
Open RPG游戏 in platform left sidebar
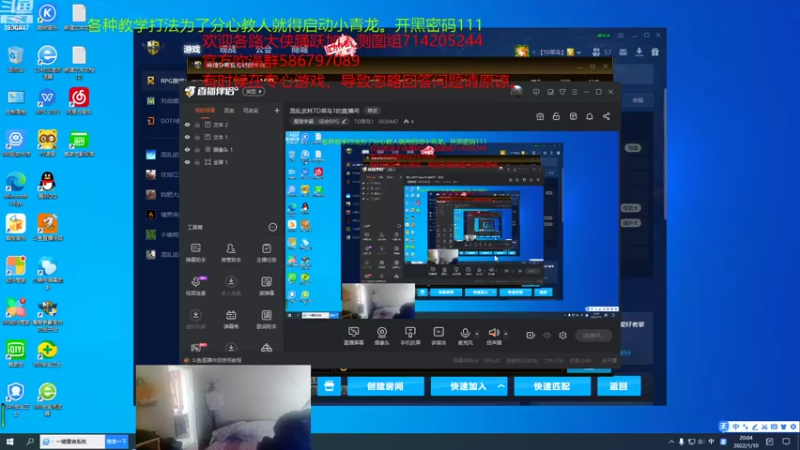pos(164,81)
